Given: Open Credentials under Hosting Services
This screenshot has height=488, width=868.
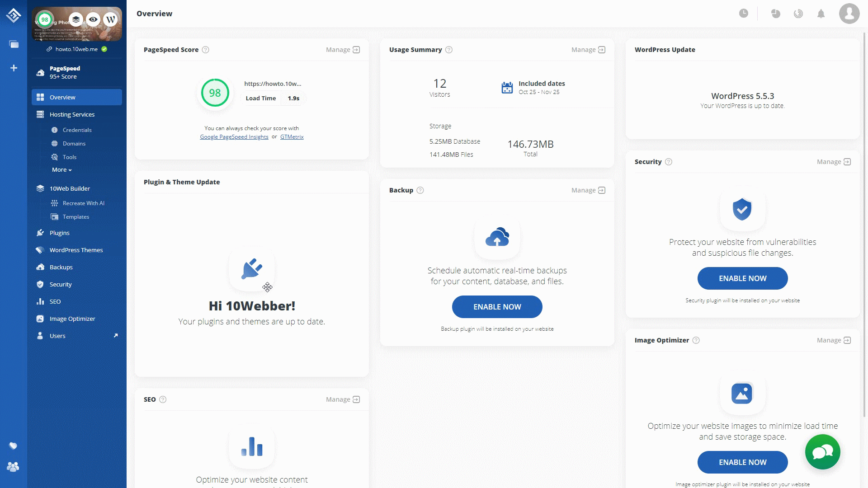Looking at the screenshot, I should point(77,130).
